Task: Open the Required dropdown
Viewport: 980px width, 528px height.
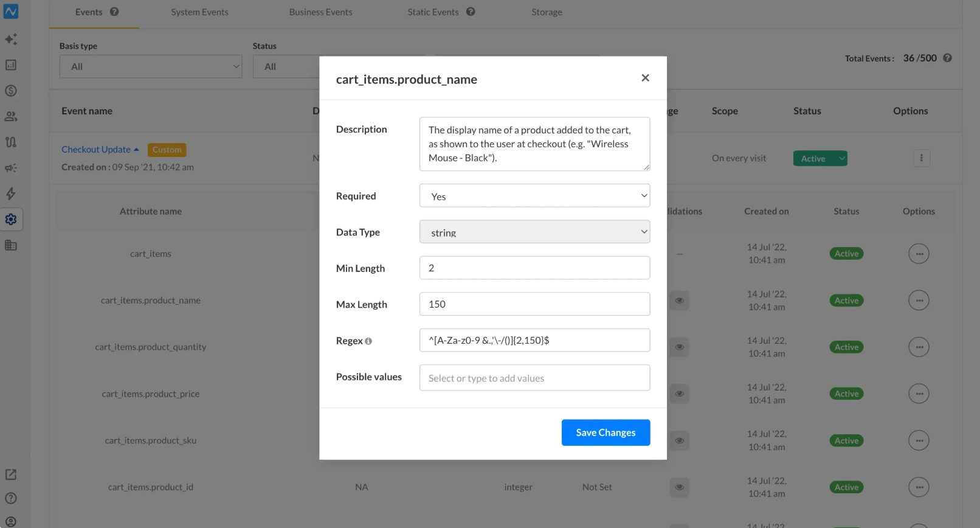Action: click(x=535, y=196)
